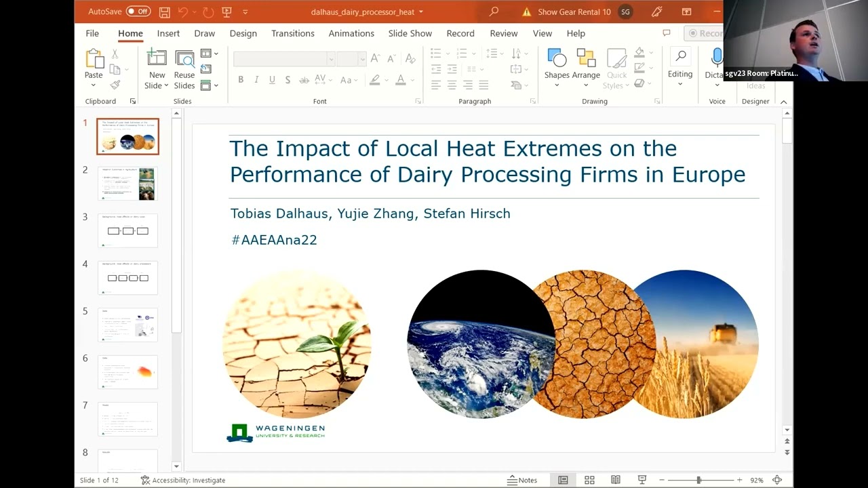Click the Paste clipboard icon
The width and height of the screenshot is (868, 488).
coord(94,60)
